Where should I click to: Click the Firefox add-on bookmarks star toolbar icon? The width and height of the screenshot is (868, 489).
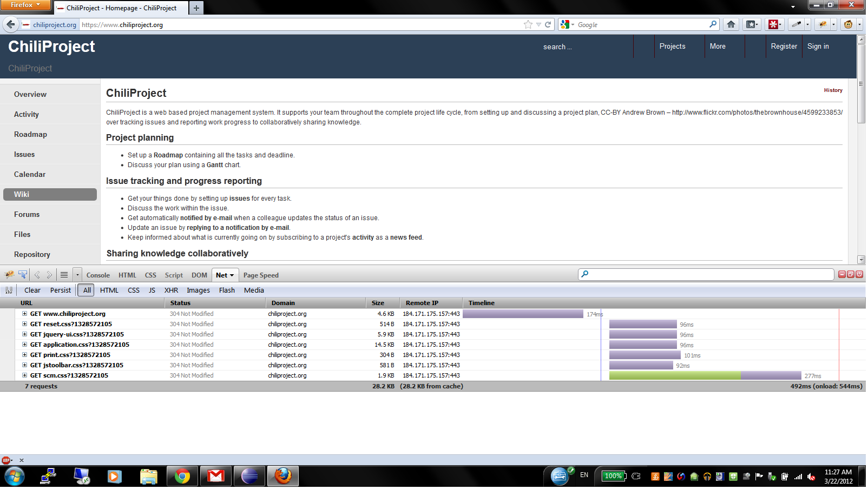coord(752,24)
